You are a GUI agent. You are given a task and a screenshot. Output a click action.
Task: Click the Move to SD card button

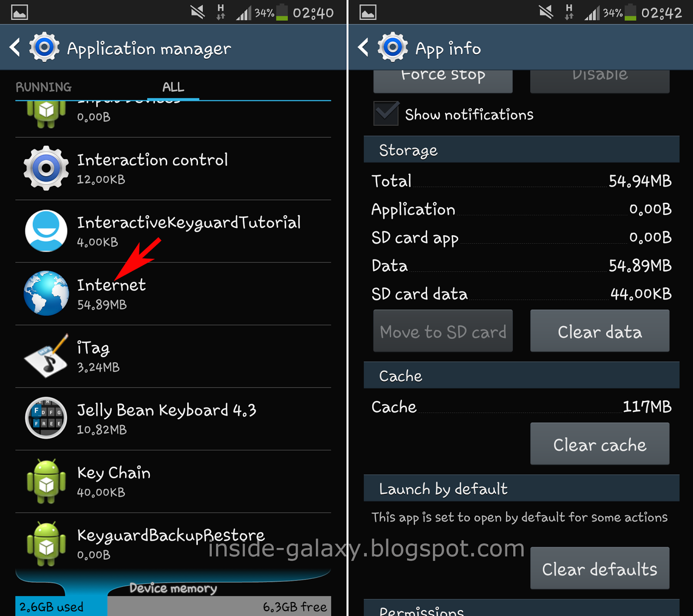click(443, 331)
